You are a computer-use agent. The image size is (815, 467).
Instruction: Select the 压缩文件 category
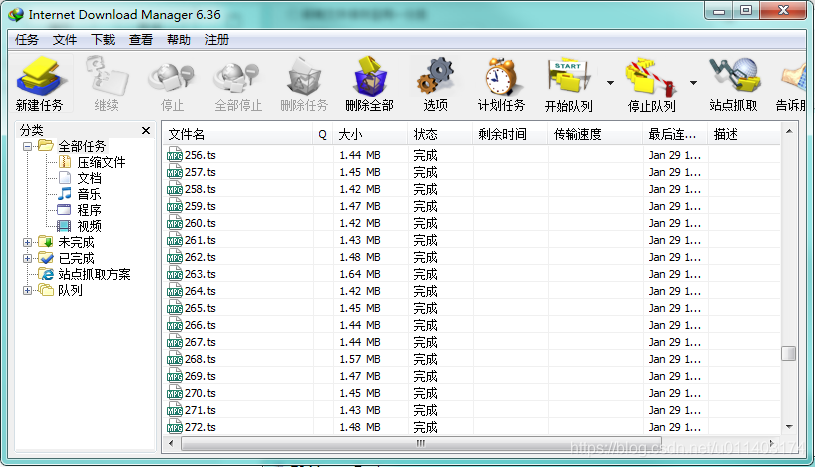point(101,162)
